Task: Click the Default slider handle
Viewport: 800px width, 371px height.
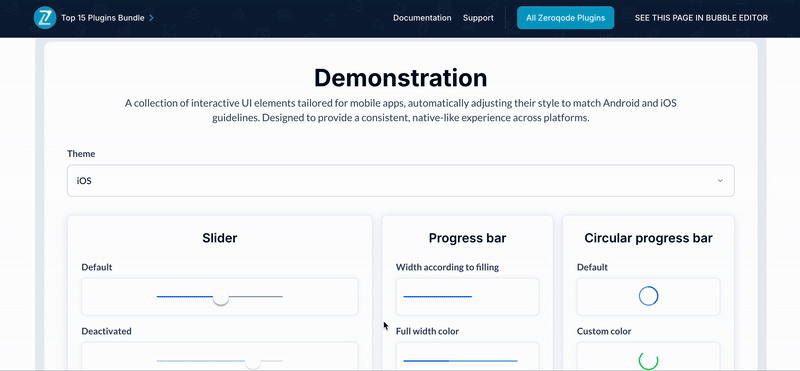Action: click(221, 296)
